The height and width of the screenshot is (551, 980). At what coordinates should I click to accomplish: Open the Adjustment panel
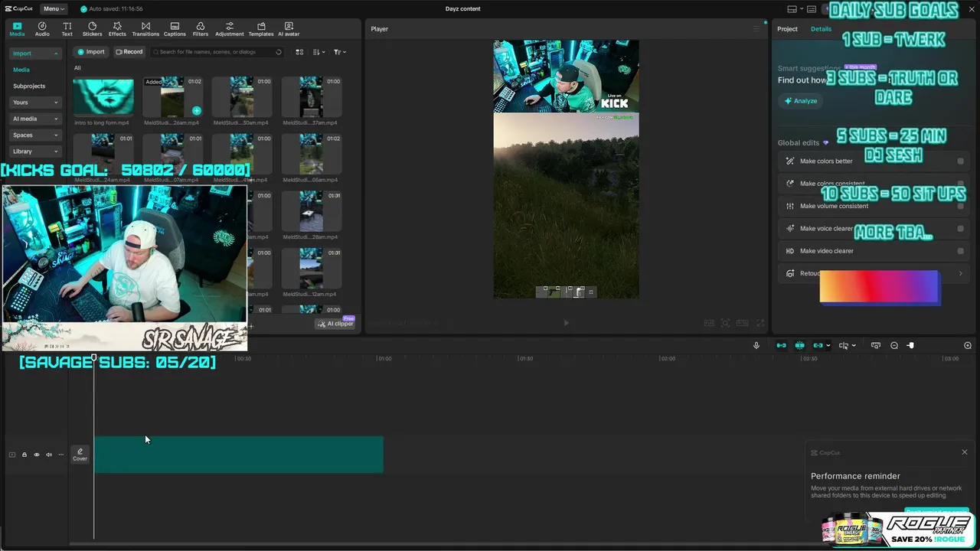tap(230, 29)
